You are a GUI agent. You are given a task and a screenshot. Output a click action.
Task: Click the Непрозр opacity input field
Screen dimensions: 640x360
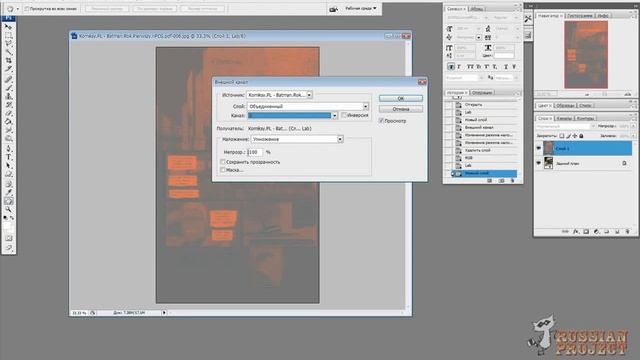pyautogui.click(x=255, y=152)
